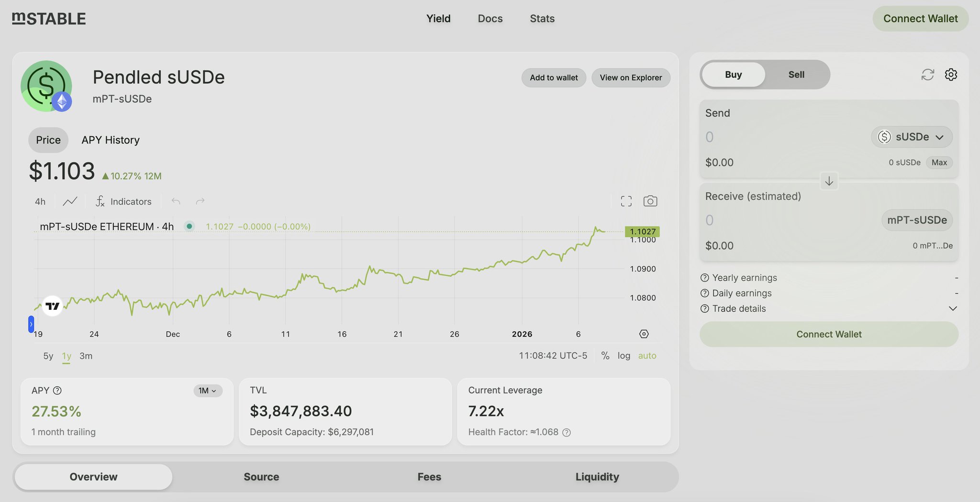The height and width of the screenshot is (502, 980).
Task: Toggle the percent scale option
Action: [x=605, y=356]
